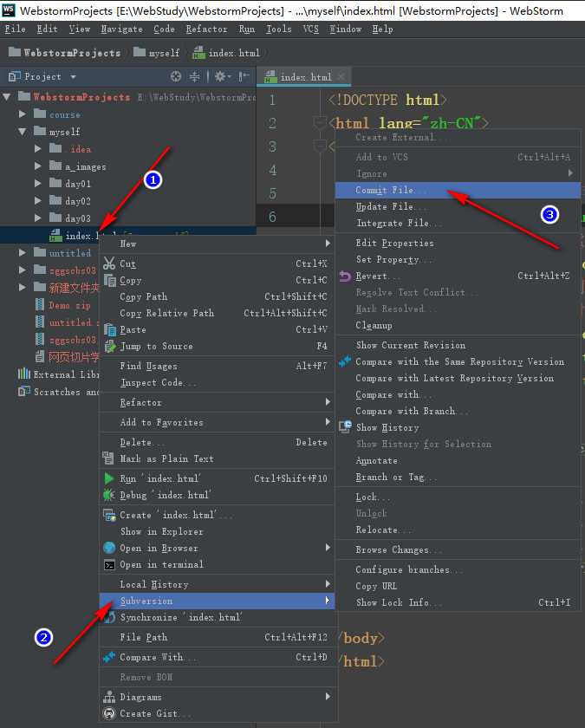Image resolution: width=585 pixels, height=728 pixels.
Task: Expand the .idea folder
Action: tap(38, 149)
